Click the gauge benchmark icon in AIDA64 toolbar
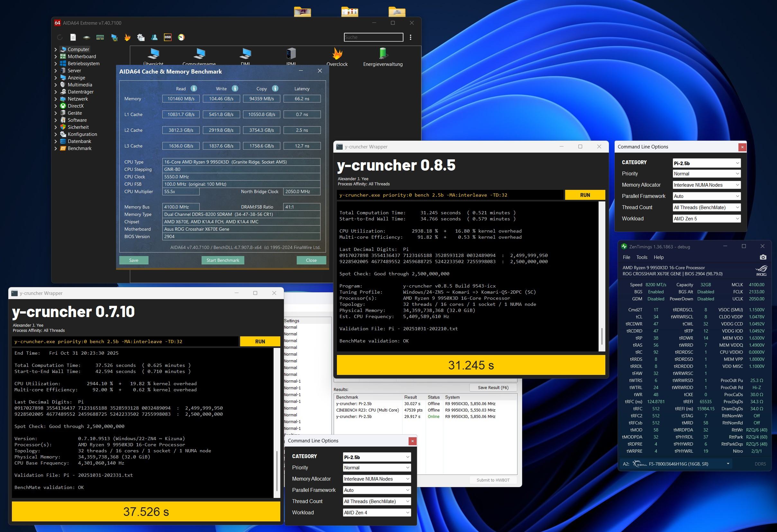 coord(182,37)
